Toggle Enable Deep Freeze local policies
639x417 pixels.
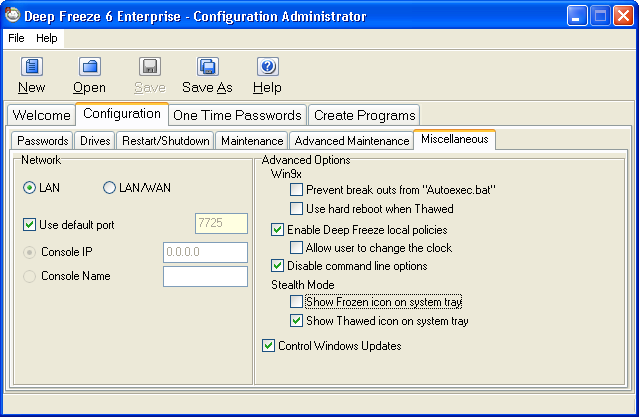278,230
